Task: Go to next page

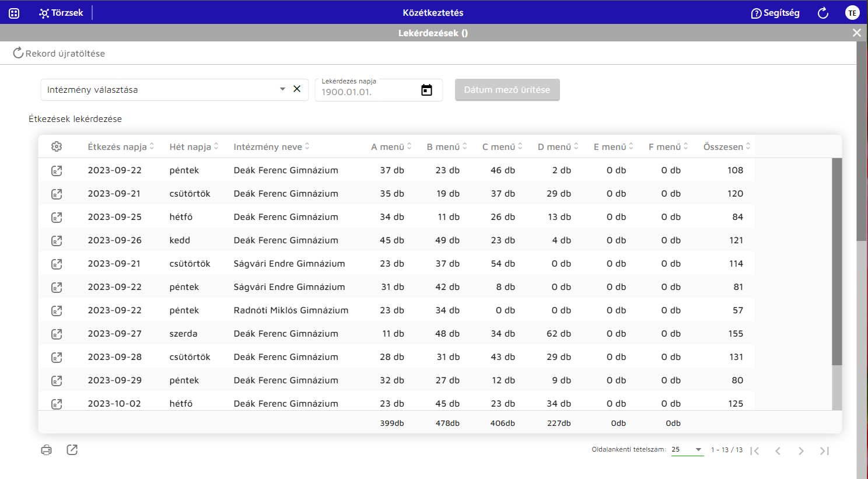Action: (x=801, y=450)
